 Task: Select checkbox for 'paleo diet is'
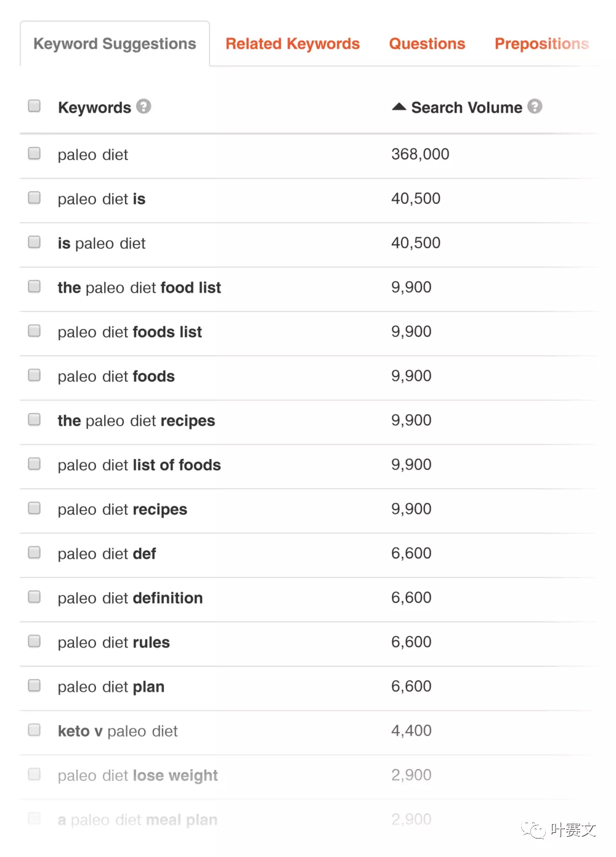click(x=34, y=198)
